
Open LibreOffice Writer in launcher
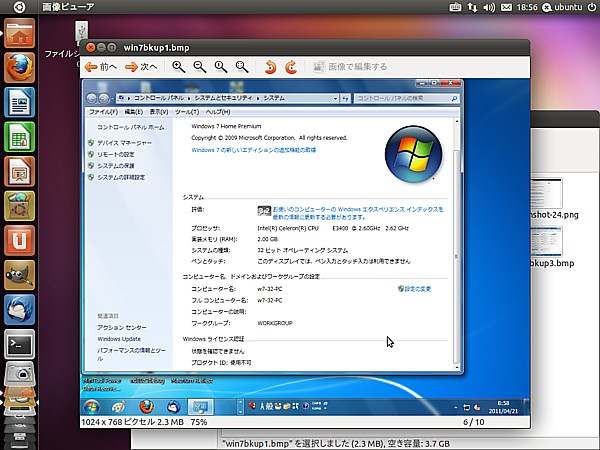coord(20,102)
